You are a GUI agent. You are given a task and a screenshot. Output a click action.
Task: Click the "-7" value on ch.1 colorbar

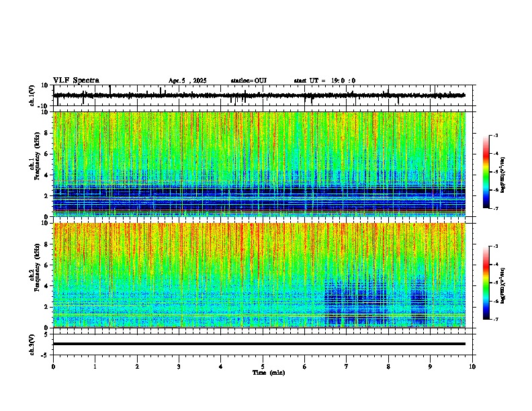(496, 208)
